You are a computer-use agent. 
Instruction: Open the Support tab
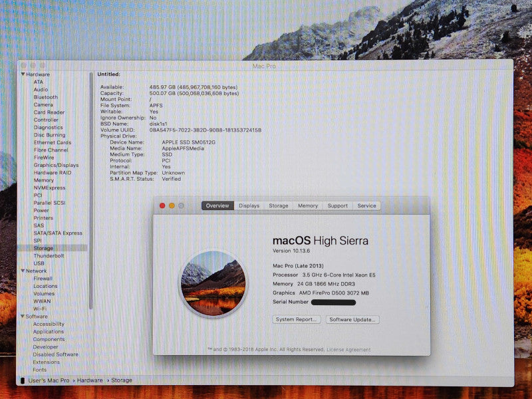(x=338, y=205)
